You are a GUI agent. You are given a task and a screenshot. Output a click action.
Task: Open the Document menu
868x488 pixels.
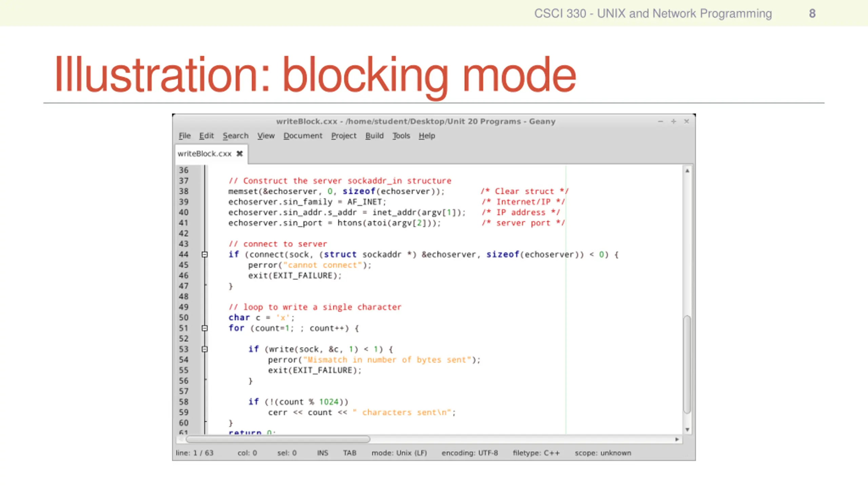click(x=302, y=136)
